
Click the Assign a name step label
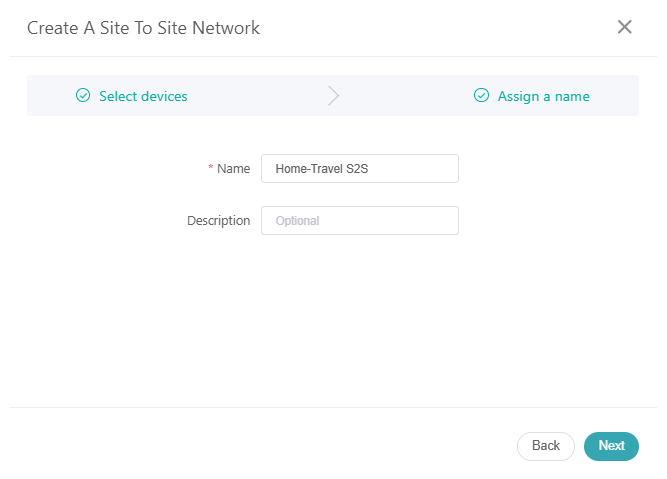544,97
